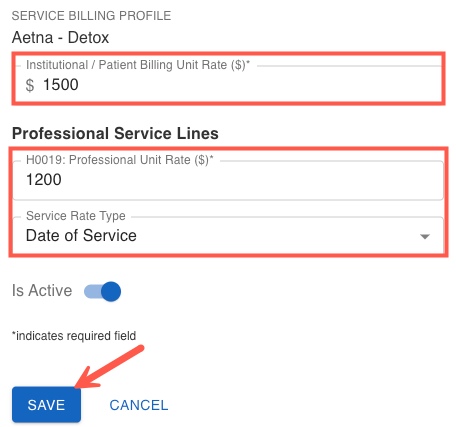Click the dollar sign prefix icon
456x427 pixels.
tap(30, 85)
